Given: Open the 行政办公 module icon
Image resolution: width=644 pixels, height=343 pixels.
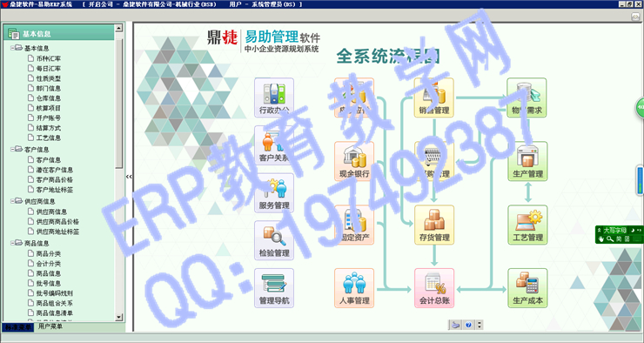Looking at the screenshot, I should tap(274, 98).
